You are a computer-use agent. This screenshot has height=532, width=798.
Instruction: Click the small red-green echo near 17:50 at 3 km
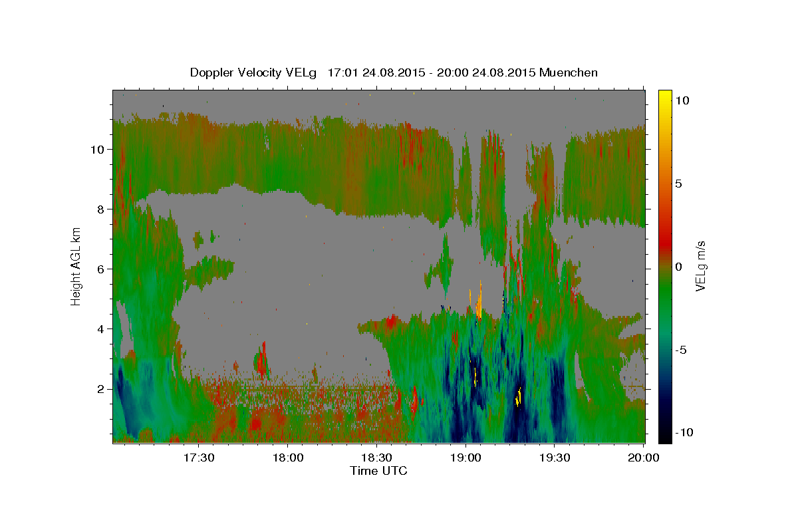(x=261, y=361)
